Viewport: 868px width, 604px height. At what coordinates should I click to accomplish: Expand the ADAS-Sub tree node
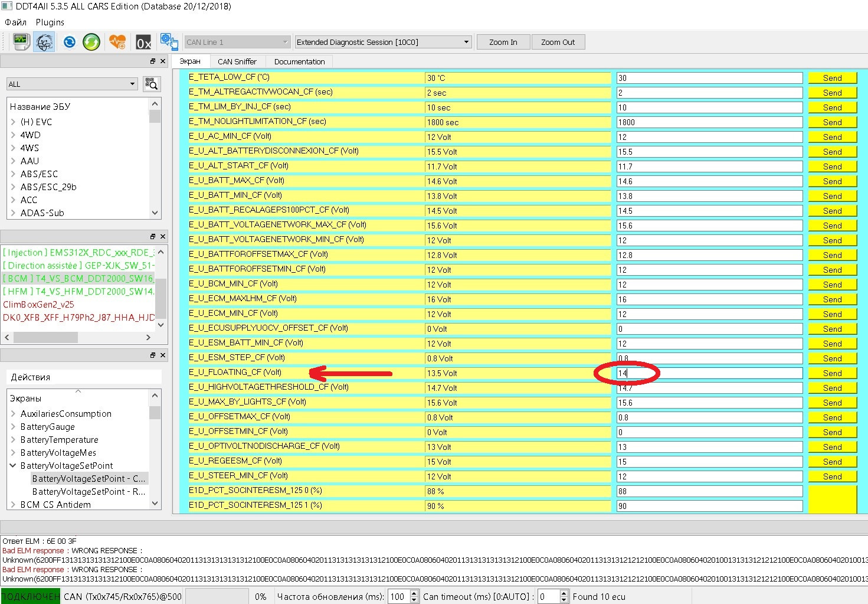[x=13, y=213]
